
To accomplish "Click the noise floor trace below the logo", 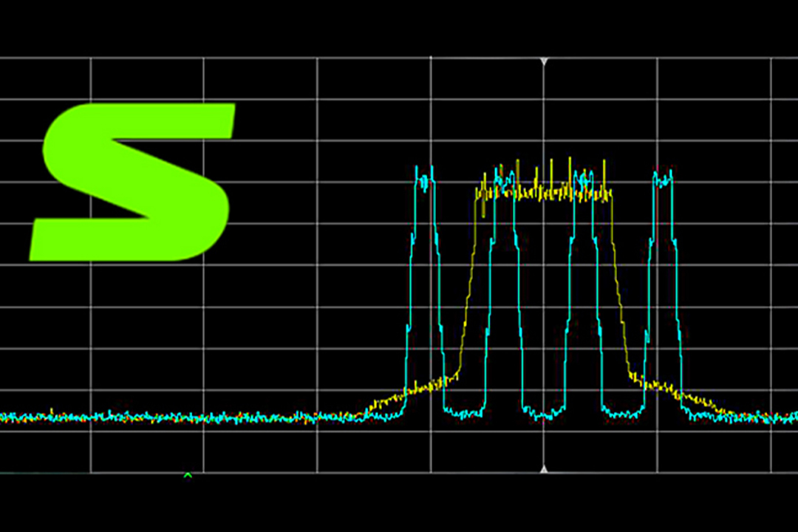I will (x=133, y=417).
